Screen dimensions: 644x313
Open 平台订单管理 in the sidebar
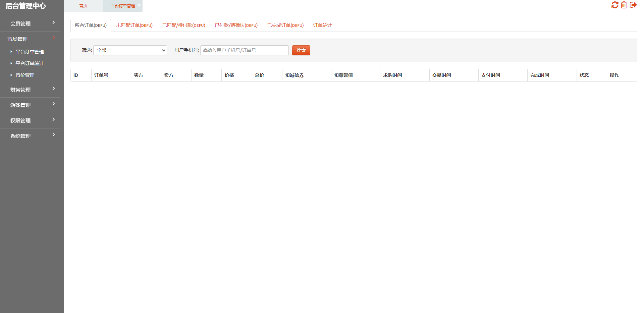30,52
